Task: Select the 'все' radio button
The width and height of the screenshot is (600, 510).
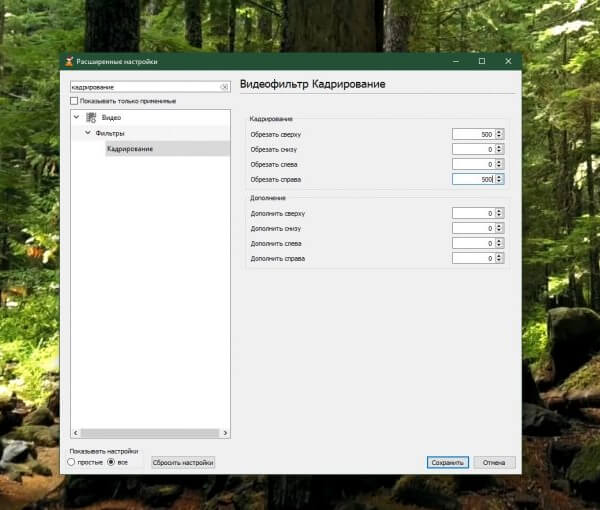Action: [111, 463]
